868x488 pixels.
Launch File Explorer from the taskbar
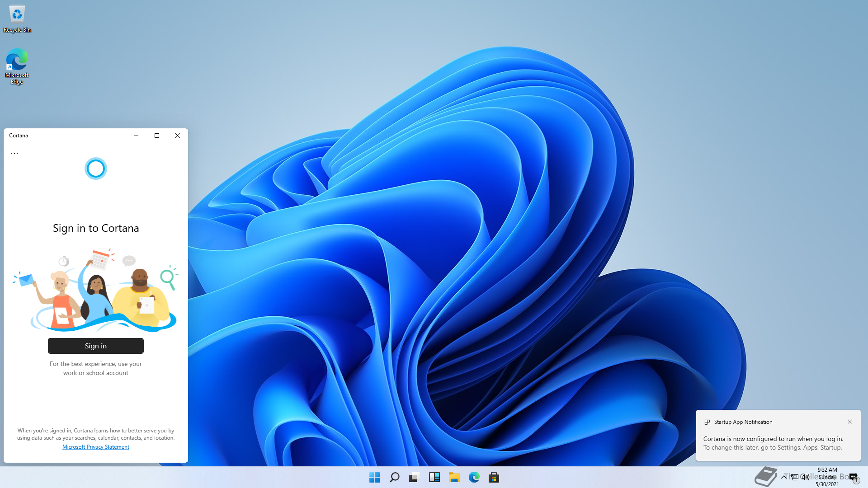point(454,477)
